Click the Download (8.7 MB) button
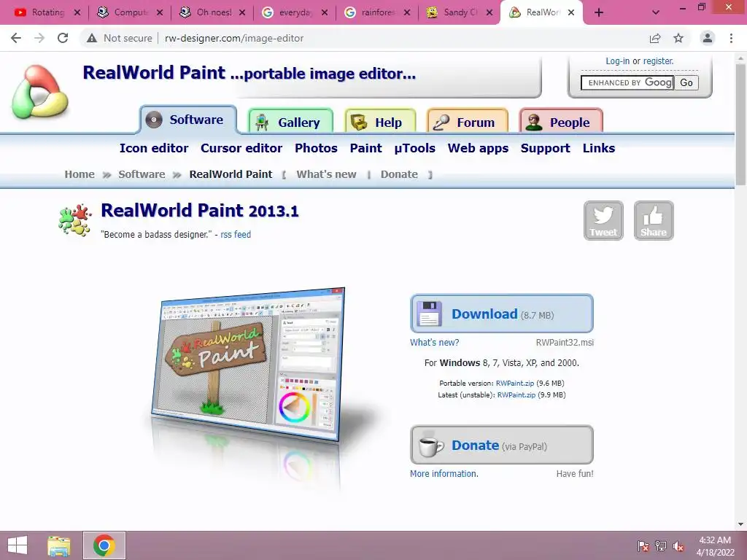747x560 pixels. [x=502, y=314]
